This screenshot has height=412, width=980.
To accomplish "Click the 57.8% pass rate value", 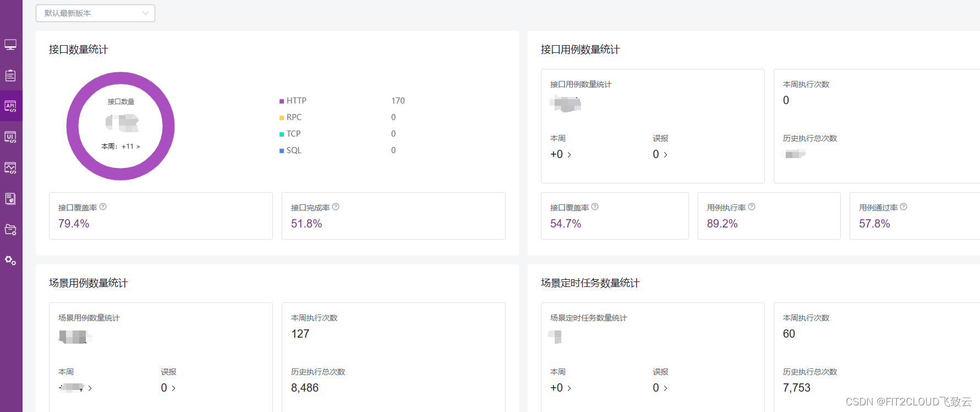I will pyautogui.click(x=874, y=224).
